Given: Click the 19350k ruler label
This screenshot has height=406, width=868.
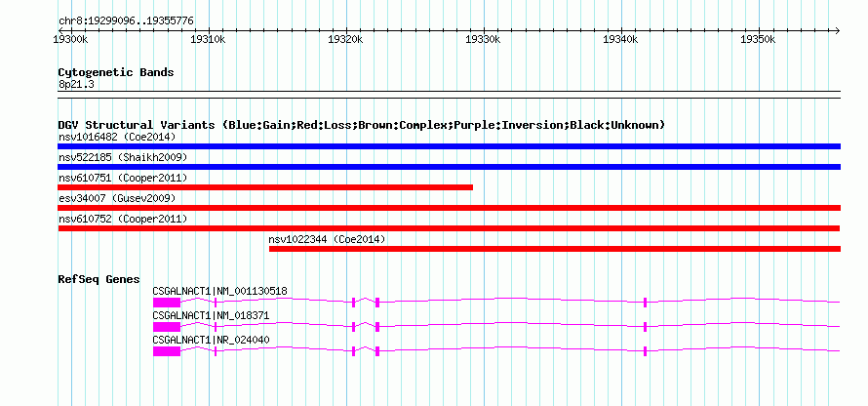Looking at the screenshot, I should point(758,39).
